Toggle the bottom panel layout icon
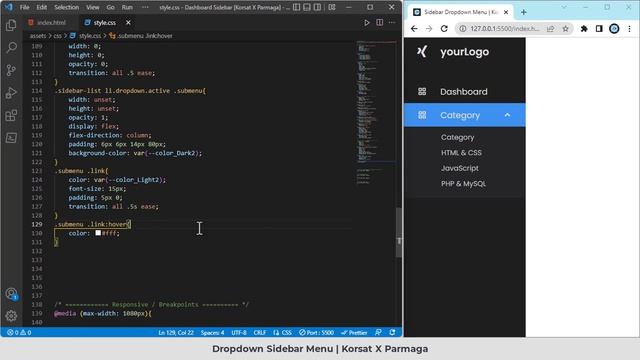This screenshot has height=360, width=640. [307, 7]
